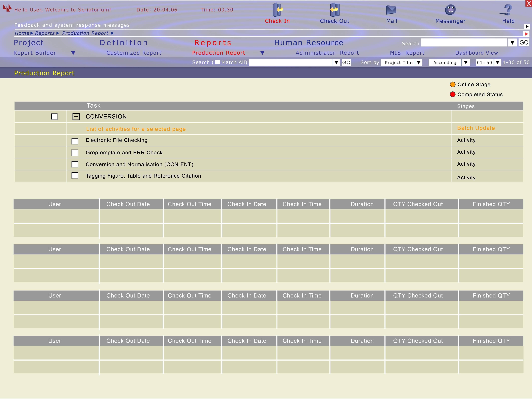Check the Greptemplate and ERR Check box

[x=75, y=153]
